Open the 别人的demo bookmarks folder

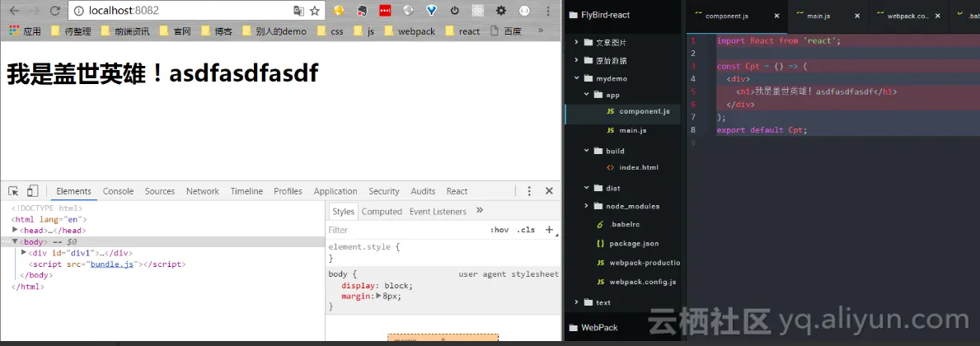pos(274,31)
